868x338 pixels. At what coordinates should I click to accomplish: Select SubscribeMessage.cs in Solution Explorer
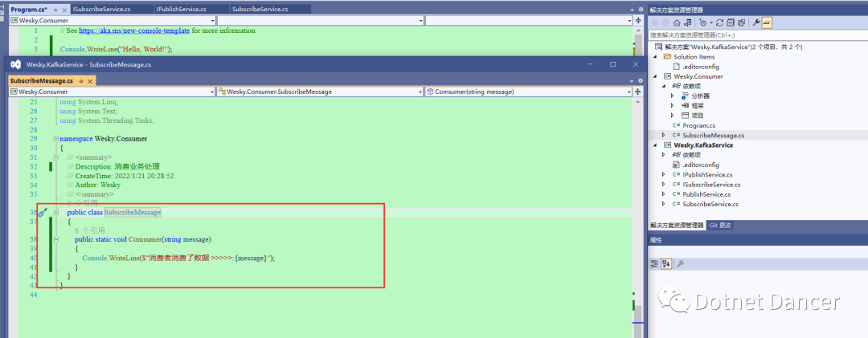tap(714, 136)
